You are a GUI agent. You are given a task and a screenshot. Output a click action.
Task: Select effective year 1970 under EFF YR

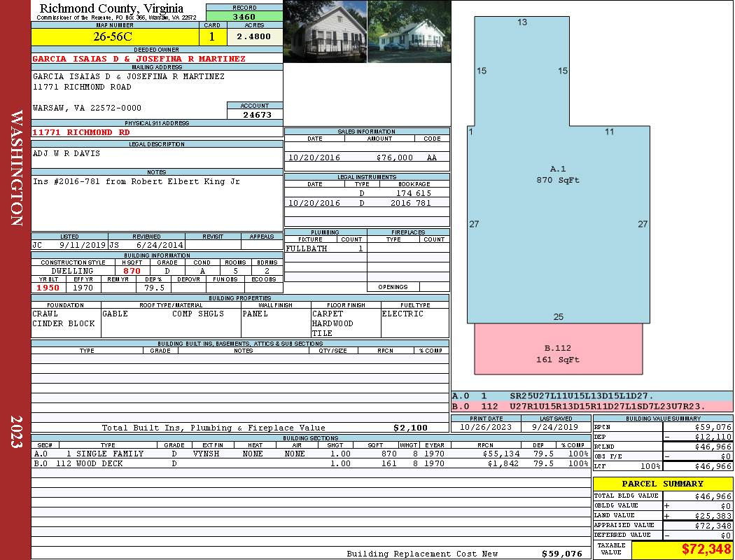[x=83, y=288]
